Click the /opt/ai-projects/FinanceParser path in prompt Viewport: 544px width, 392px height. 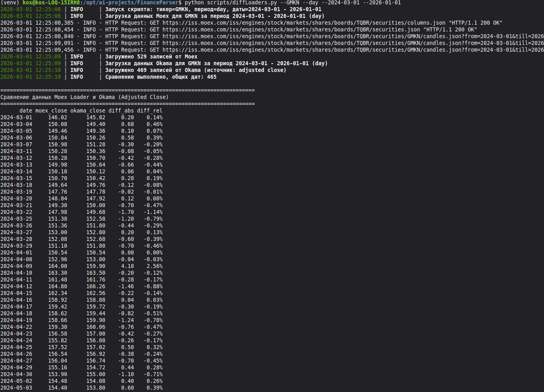(130, 3)
